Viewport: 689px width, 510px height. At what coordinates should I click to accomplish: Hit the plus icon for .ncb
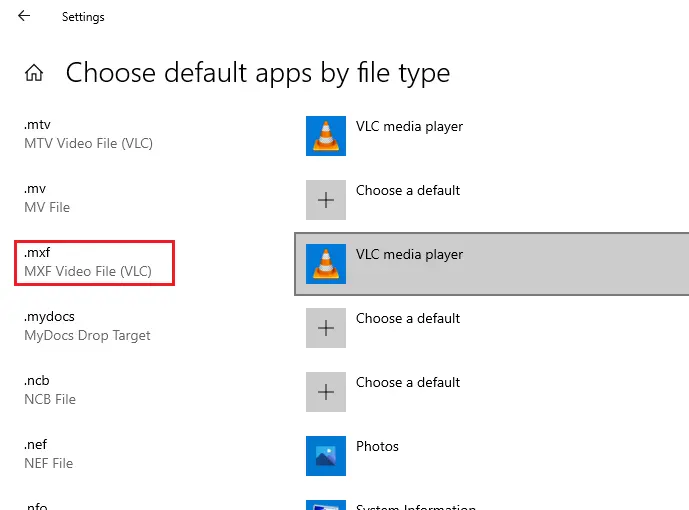325,392
